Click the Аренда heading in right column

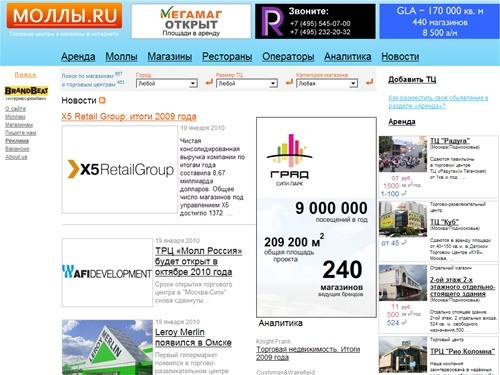402,122
